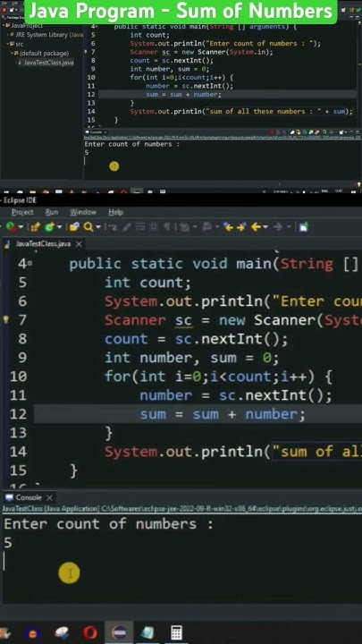Close the JavaTestClass.java editor tab
The width and height of the screenshot is (362, 644).
(79, 244)
